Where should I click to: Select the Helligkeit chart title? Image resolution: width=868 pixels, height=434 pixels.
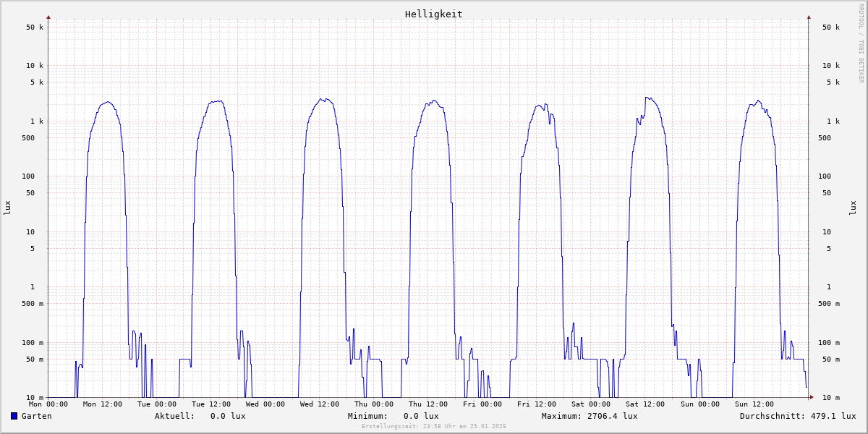433,14
